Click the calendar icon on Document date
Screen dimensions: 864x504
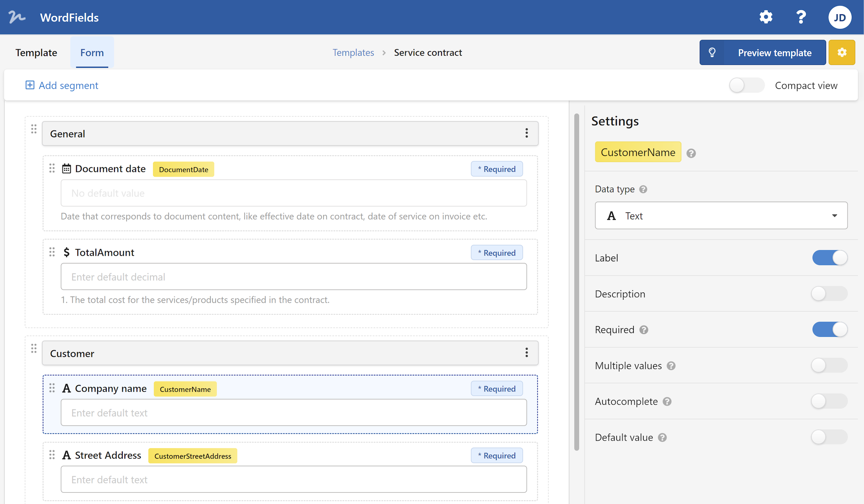click(67, 168)
